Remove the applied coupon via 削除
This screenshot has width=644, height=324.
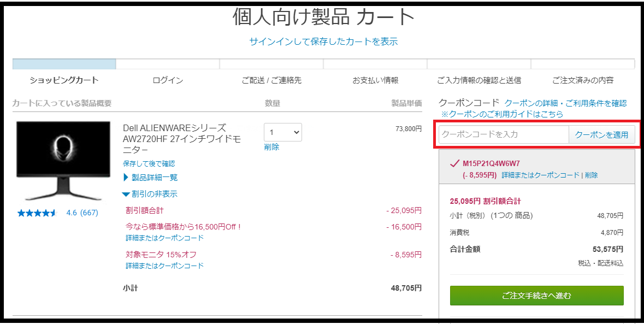tap(592, 175)
